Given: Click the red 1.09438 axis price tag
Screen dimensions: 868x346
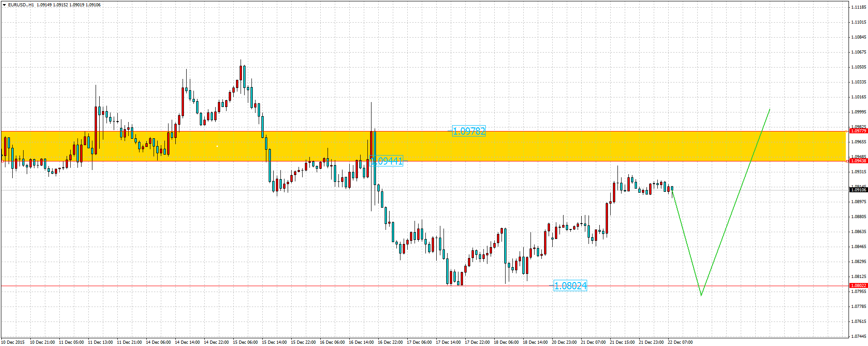Looking at the screenshot, I should tap(858, 161).
